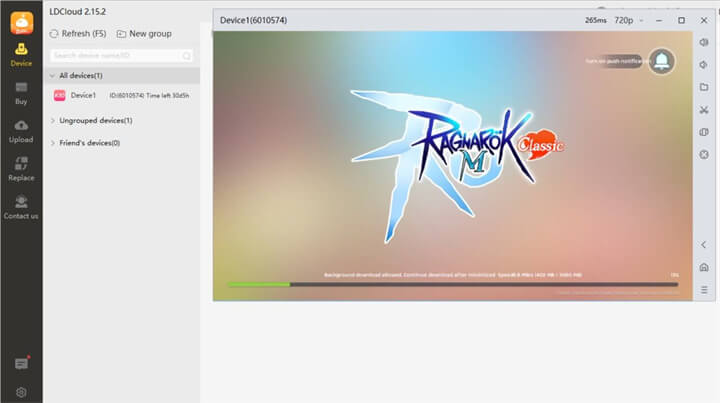Click the circular reboot icon in toolbar
The image size is (720, 403).
tap(704, 155)
